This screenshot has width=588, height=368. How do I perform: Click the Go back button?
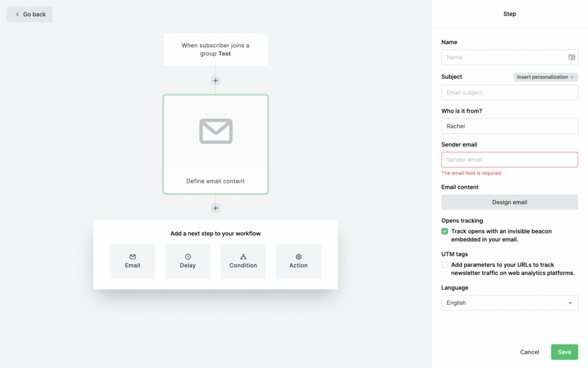pos(30,14)
